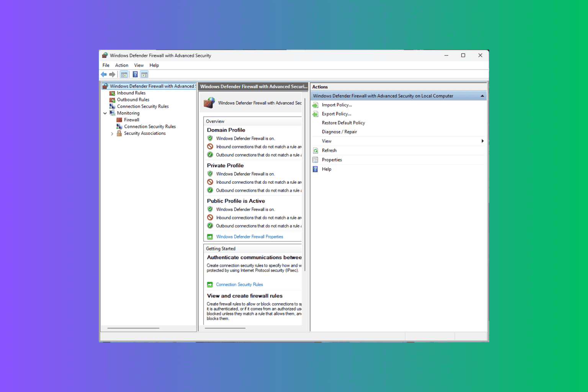Click Authenticate communications heading

(x=254, y=258)
